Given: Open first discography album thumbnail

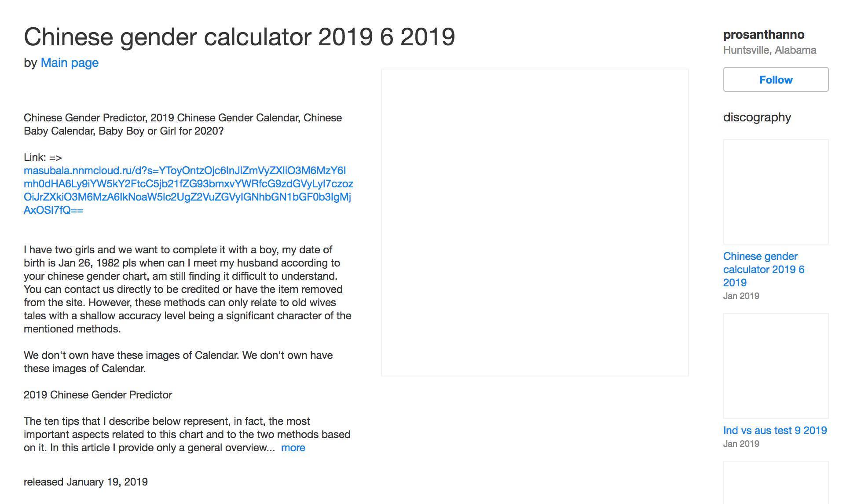Looking at the screenshot, I should tap(776, 192).
